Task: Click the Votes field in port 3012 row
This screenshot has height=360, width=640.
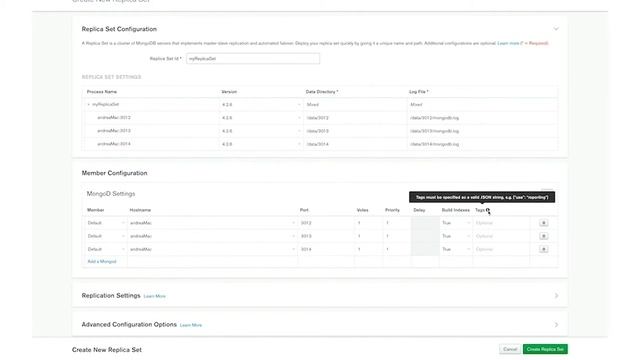Action: click(x=369, y=223)
